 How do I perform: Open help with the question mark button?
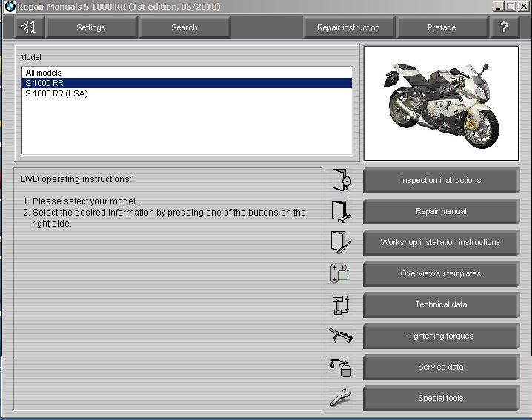504,27
